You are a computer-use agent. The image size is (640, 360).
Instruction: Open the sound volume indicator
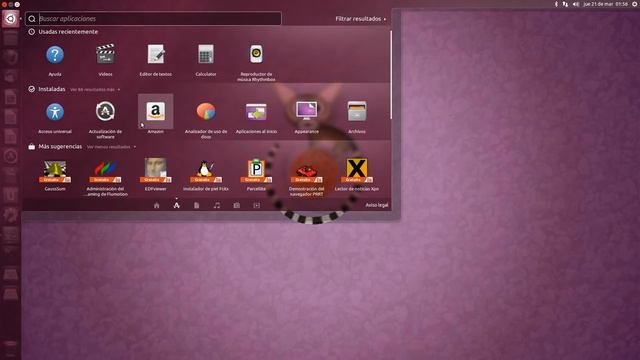576,4
